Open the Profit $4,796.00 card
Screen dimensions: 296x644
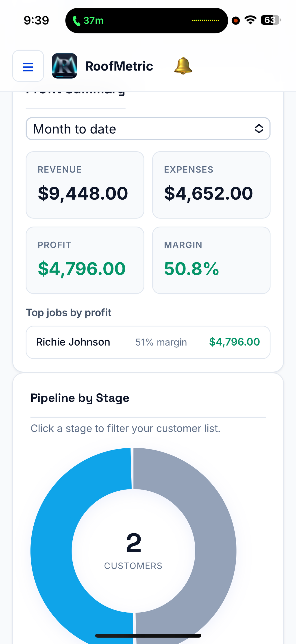(x=85, y=260)
